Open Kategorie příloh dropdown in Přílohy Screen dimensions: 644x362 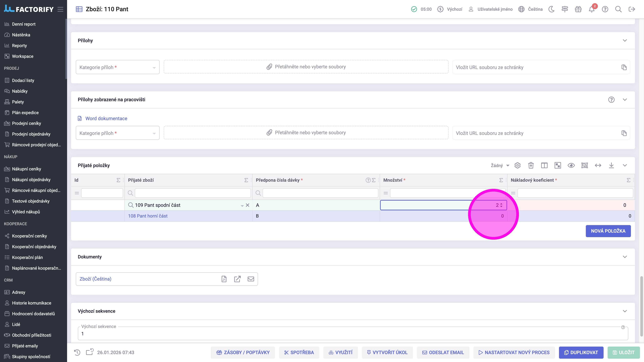[x=118, y=67]
